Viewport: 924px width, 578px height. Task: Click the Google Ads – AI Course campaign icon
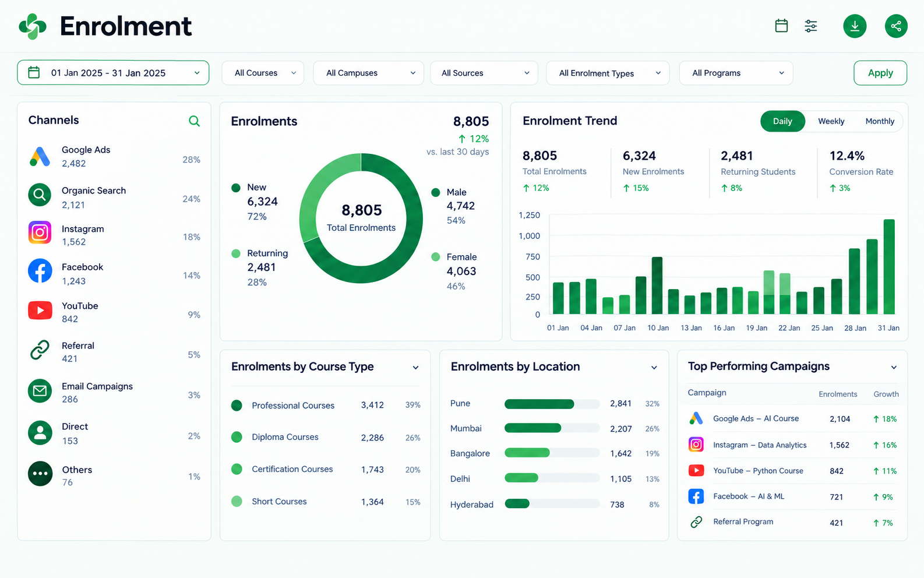point(696,418)
